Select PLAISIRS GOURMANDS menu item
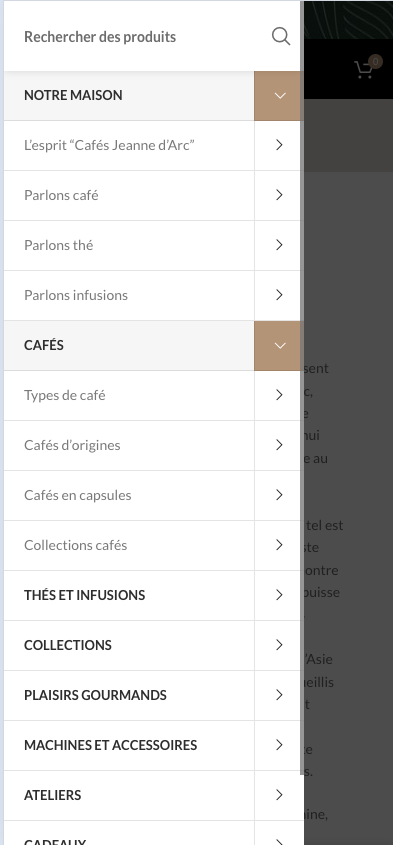The width and height of the screenshot is (393, 845). pyautogui.click(x=95, y=695)
